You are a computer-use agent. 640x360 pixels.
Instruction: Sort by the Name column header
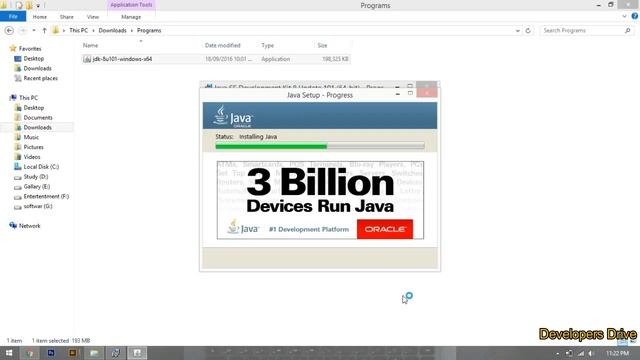pyautogui.click(x=90, y=45)
